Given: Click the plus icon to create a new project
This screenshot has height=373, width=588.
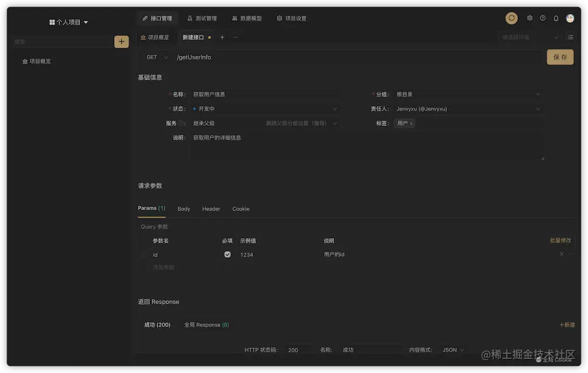Looking at the screenshot, I should click(121, 42).
